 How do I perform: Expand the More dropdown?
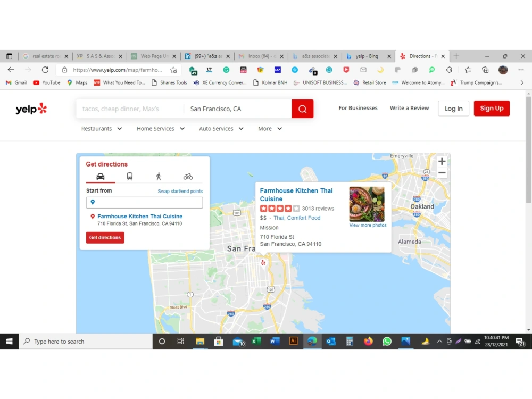pyautogui.click(x=270, y=129)
